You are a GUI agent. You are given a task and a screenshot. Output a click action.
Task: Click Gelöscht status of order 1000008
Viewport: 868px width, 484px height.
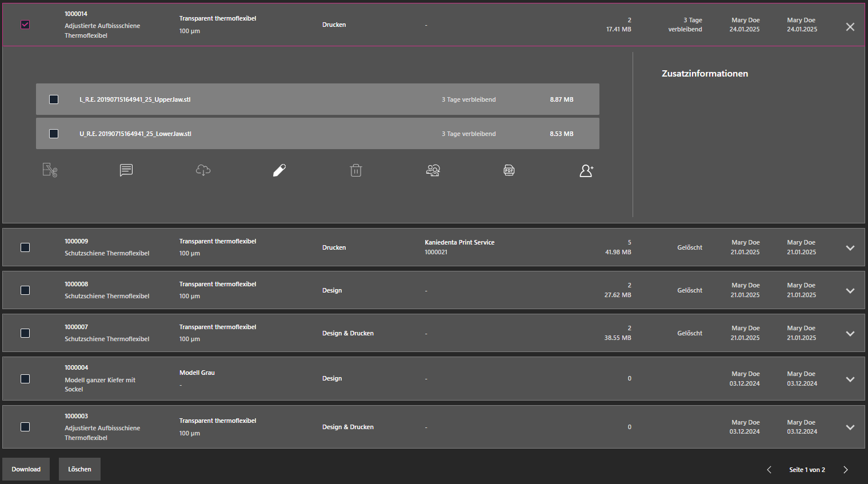click(x=690, y=290)
